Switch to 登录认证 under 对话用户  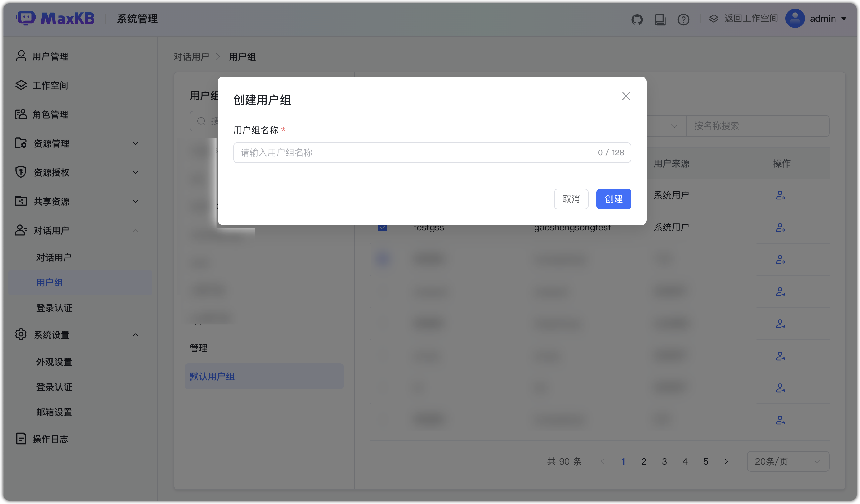pos(54,308)
